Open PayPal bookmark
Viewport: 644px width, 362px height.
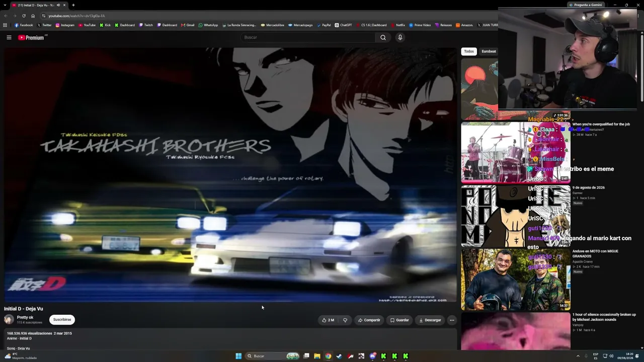point(324,25)
